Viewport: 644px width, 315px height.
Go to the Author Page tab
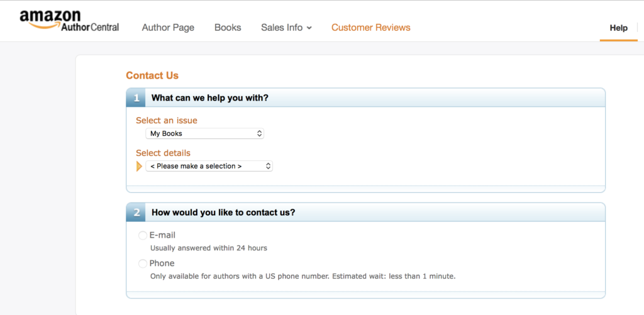[168, 28]
